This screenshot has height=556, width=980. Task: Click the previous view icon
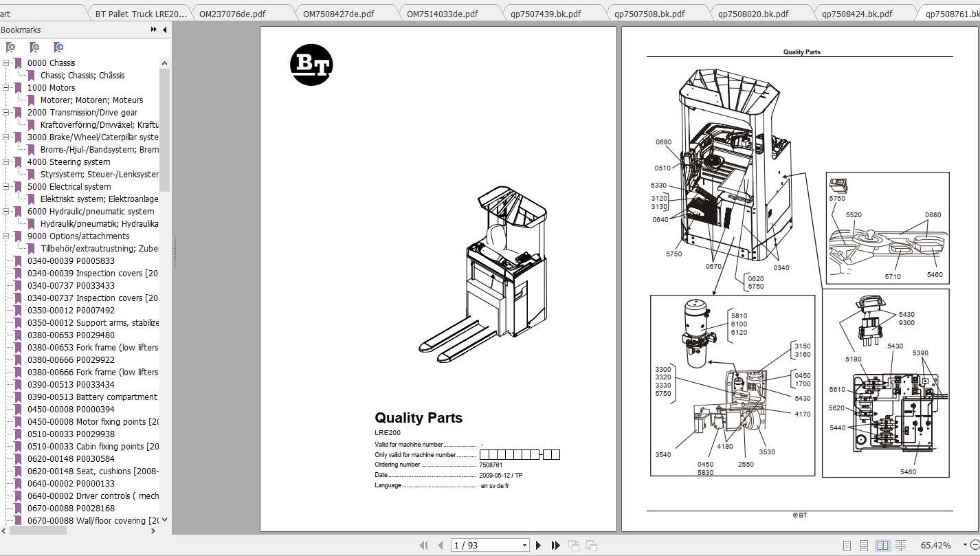point(574,546)
